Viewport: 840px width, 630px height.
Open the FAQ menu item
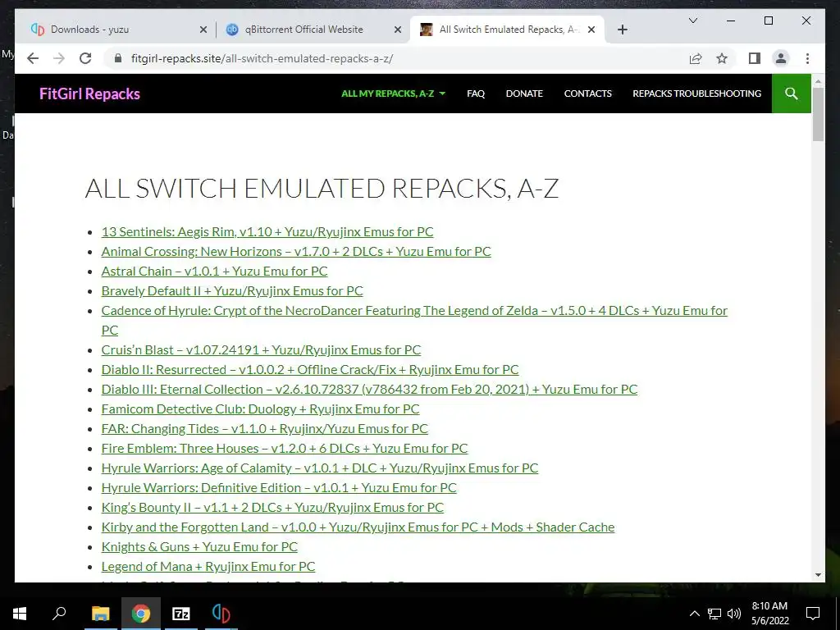click(476, 94)
